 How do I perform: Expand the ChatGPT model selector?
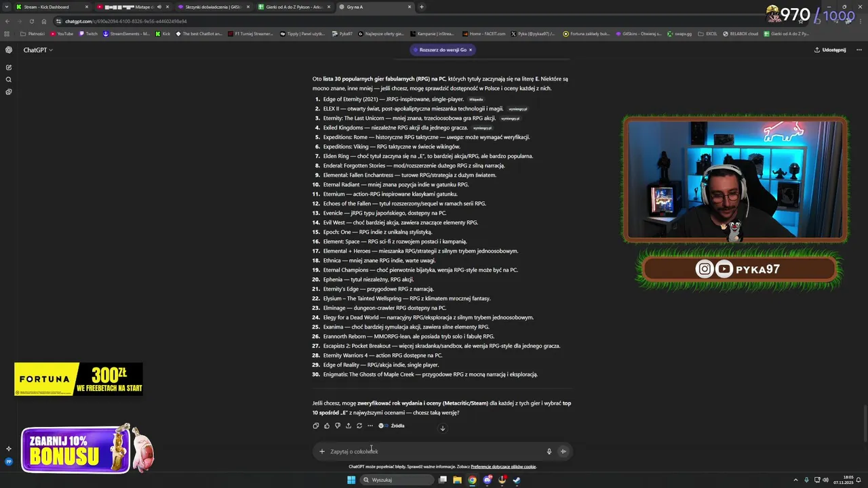[37, 49]
